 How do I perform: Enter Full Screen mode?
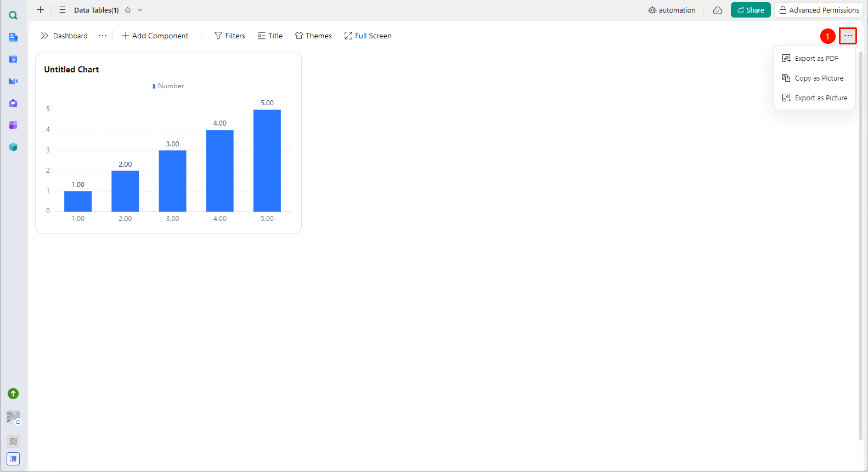pos(368,36)
